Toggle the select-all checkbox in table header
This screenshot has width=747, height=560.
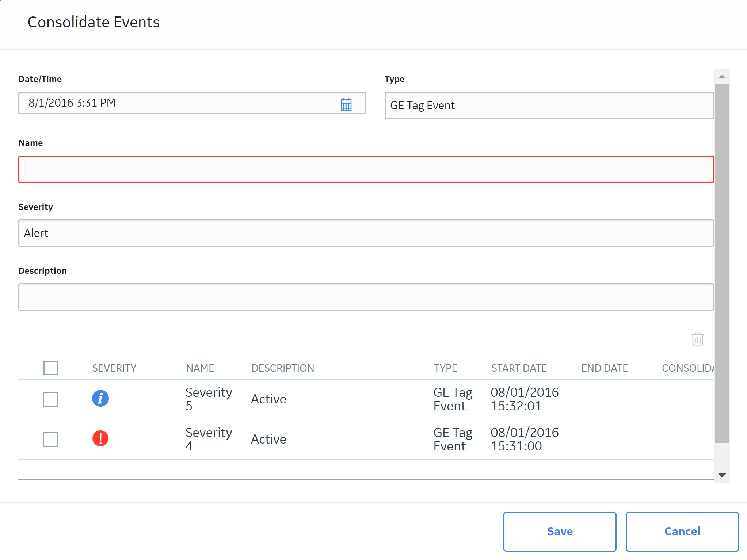click(x=50, y=368)
